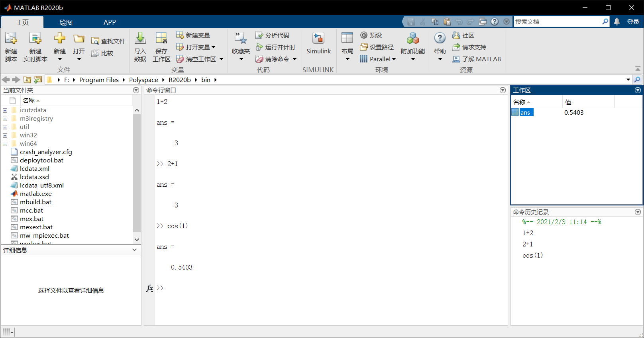Click Sign In (登录) button
Screen dimensions: 644x338
click(633, 21)
